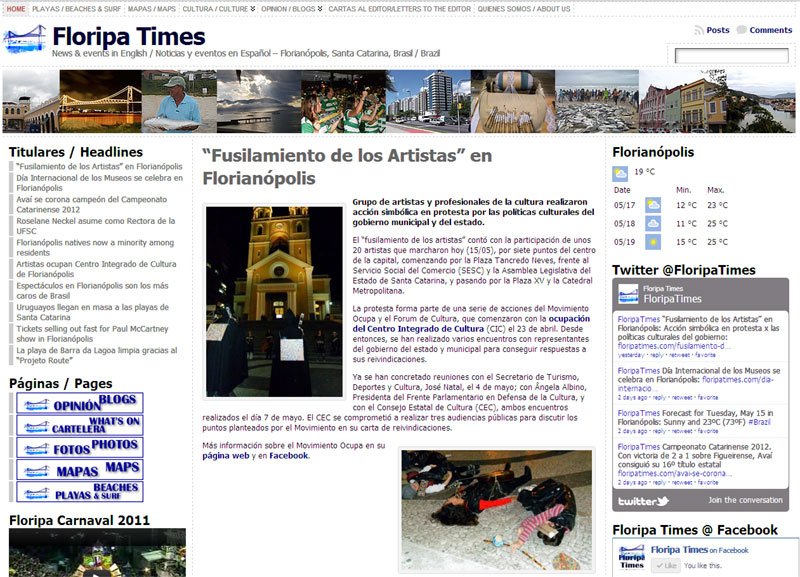Click the Floripa Times bridge logo
Viewport: 800px width, 577px height.
[x=24, y=39]
